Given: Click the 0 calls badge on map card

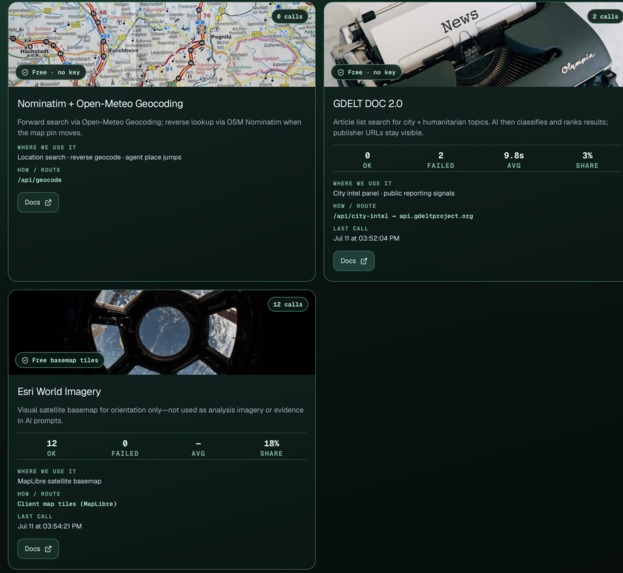Looking at the screenshot, I should (290, 16).
